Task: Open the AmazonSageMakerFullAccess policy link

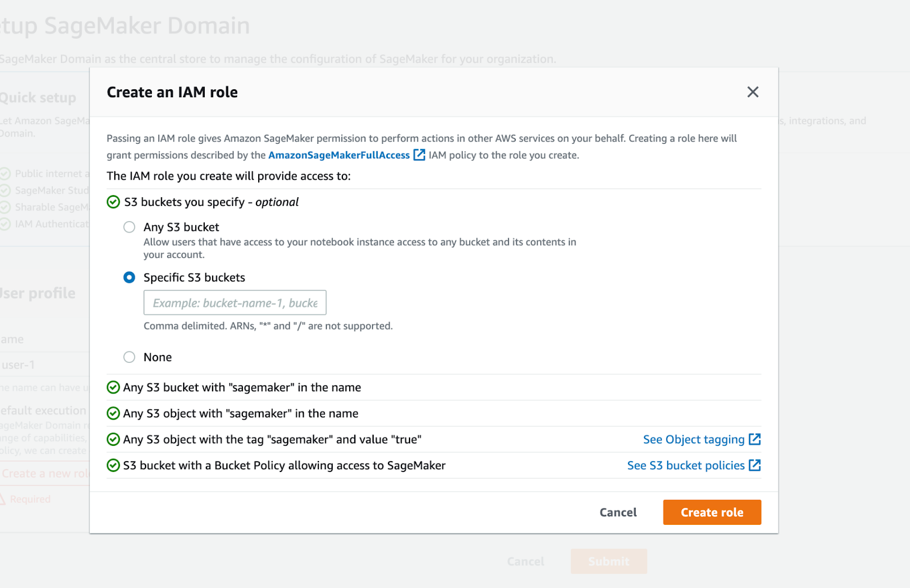Action: coord(338,155)
